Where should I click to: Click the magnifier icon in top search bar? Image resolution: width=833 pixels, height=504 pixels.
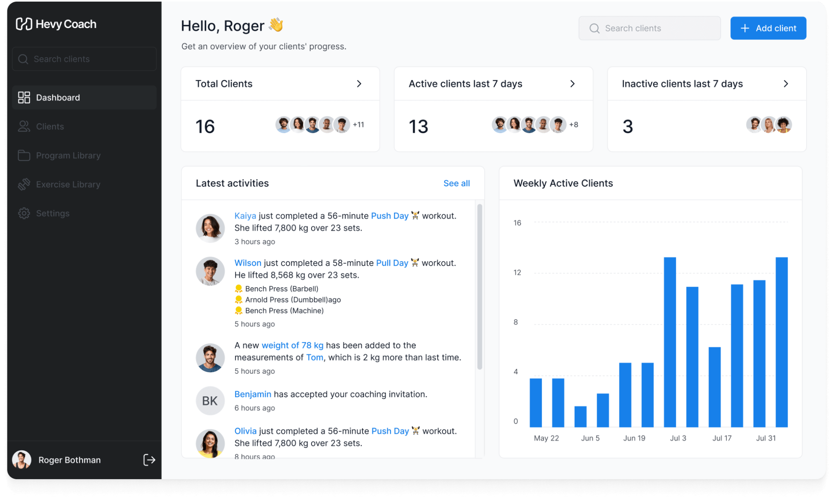[594, 28]
